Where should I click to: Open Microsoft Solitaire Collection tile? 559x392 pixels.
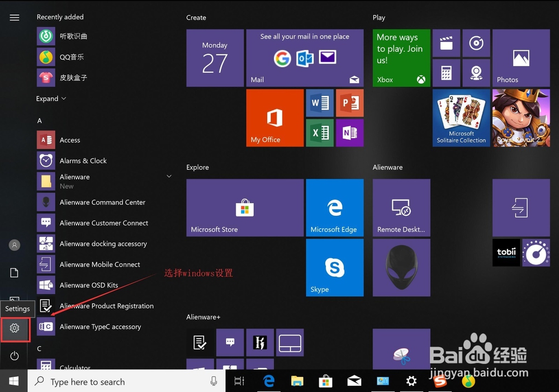coord(461,117)
